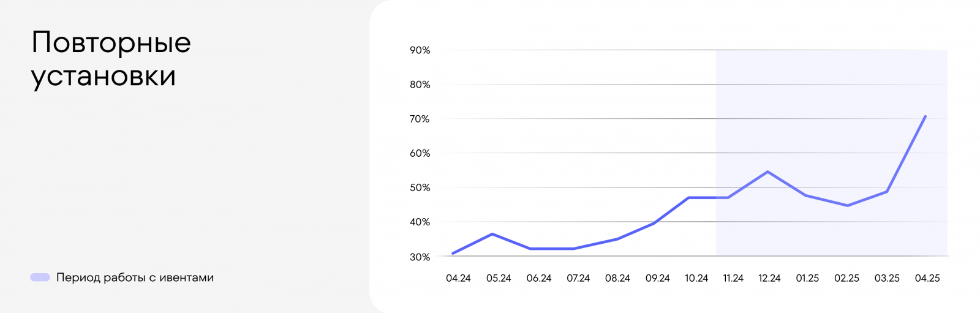Select the 70% y-axis label
This screenshot has width=980, height=313.
click(420, 119)
